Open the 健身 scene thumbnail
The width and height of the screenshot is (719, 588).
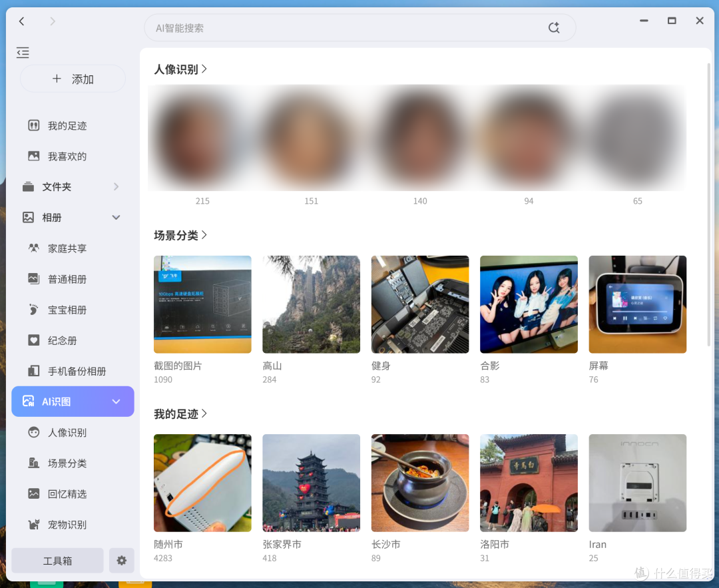tap(420, 304)
